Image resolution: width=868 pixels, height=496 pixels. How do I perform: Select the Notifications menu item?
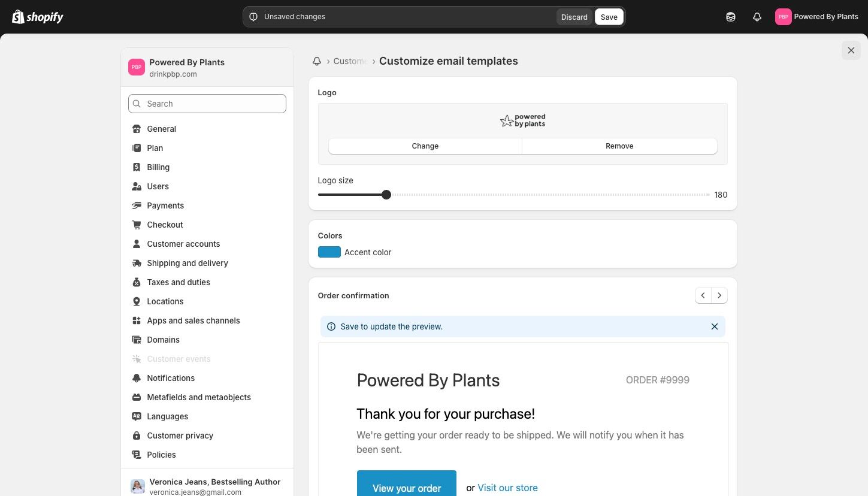click(170, 378)
